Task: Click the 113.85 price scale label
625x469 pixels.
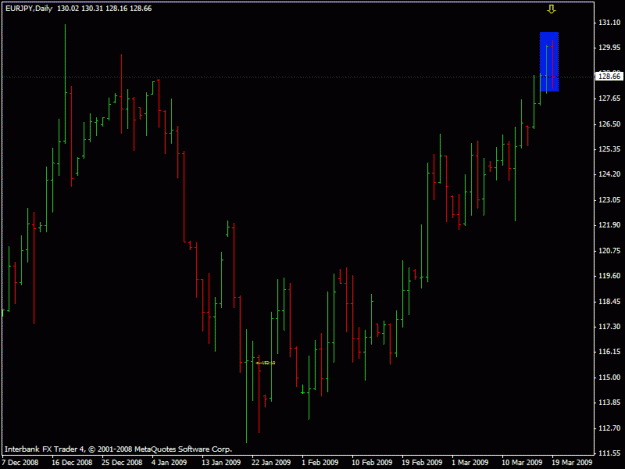Action: click(609, 402)
